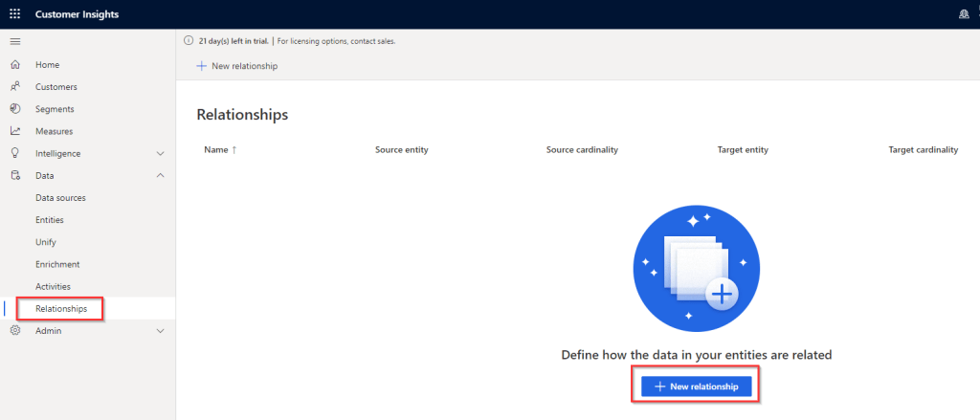Open the app launcher waffle icon
The width and height of the screenshot is (980, 420).
click(x=14, y=14)
